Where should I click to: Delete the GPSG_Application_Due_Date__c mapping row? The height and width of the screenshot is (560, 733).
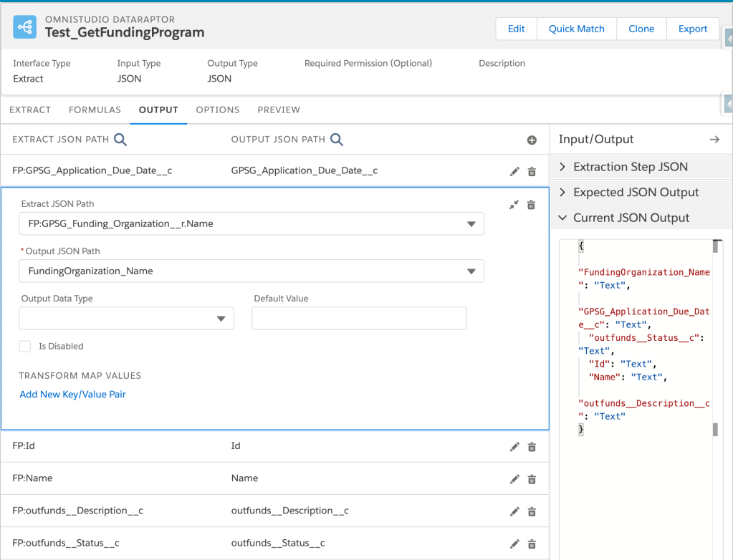click(532, 171)
